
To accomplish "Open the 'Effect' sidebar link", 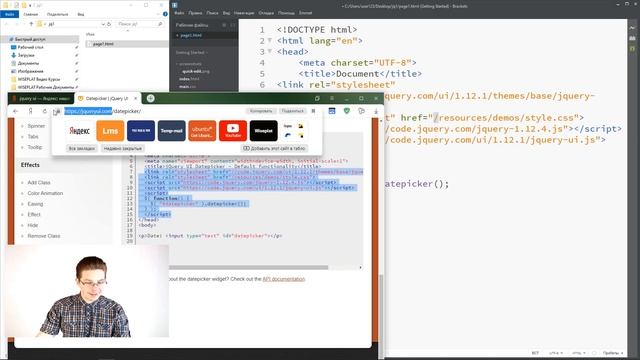I will (34, 214).
